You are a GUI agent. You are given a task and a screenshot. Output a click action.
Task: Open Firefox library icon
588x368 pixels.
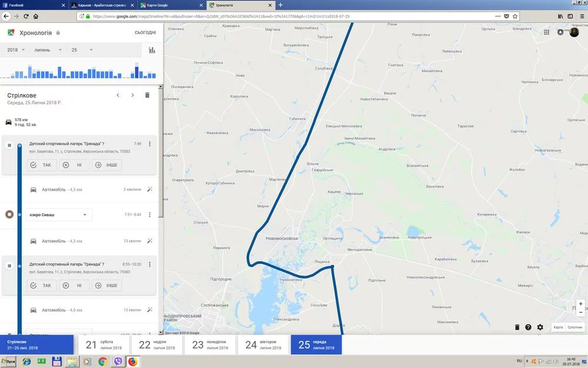[x=560, y=16]
